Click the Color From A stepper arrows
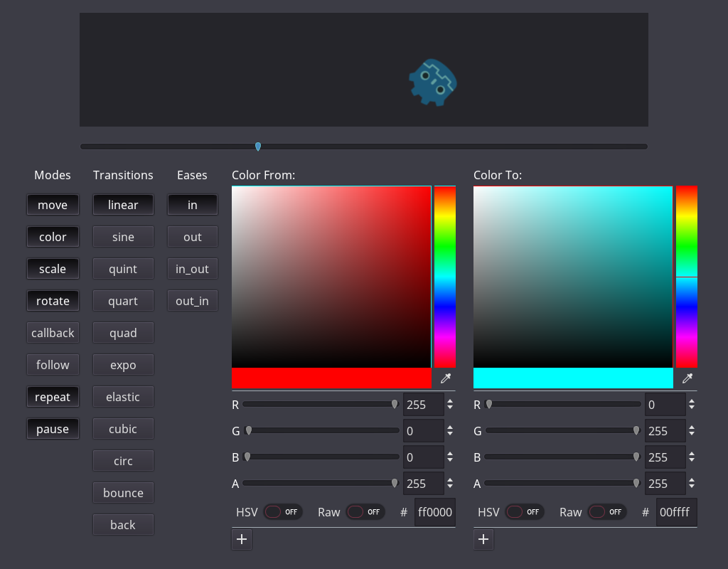This screenshot has height=569, width=728. point(450,484)
